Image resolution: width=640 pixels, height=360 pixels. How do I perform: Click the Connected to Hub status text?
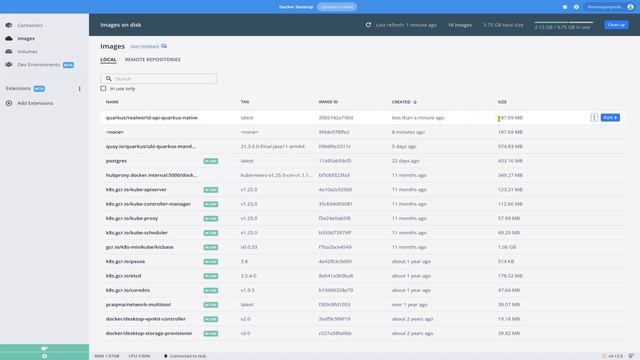(x=188, y=356)
